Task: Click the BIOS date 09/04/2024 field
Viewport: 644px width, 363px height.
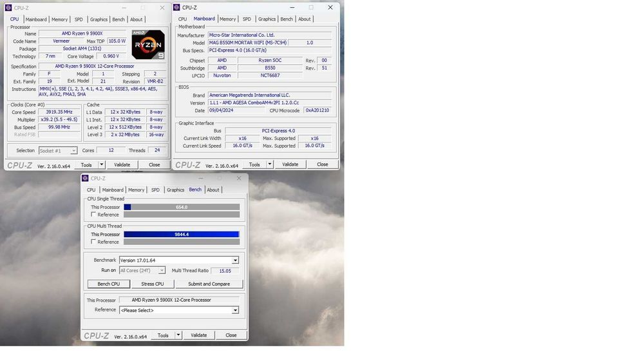Action: point(236,111)
